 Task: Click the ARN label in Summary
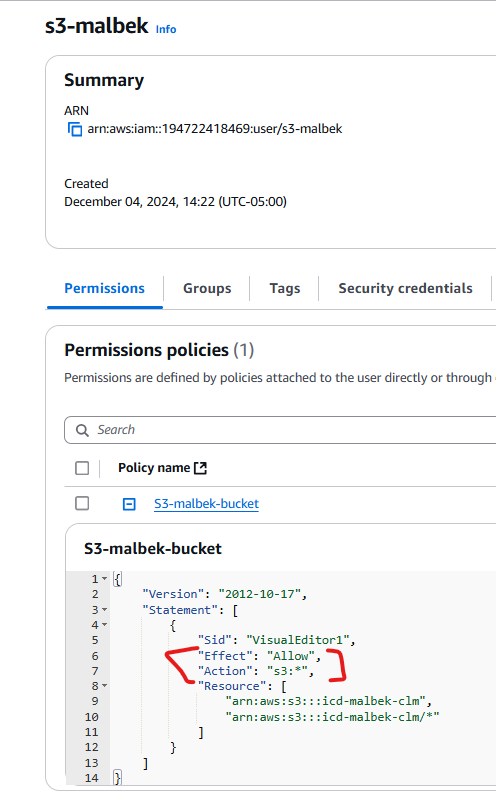pos(76,110)
